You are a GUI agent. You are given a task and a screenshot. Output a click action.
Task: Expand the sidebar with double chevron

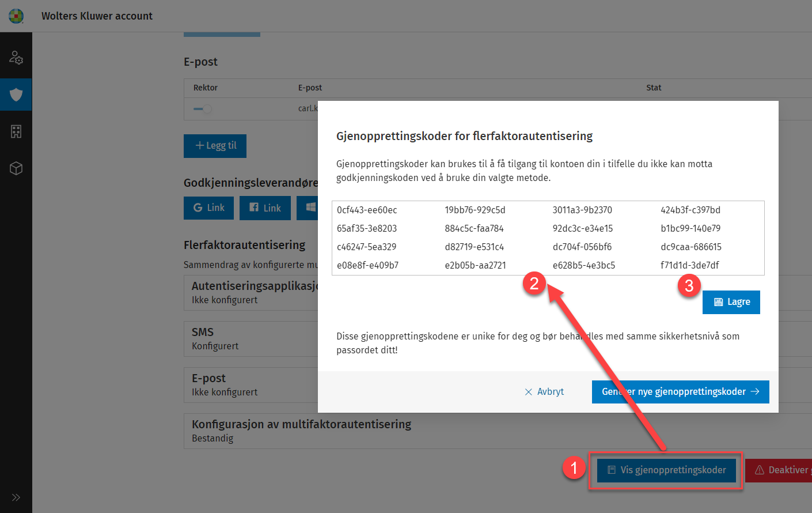coord(16,497)
